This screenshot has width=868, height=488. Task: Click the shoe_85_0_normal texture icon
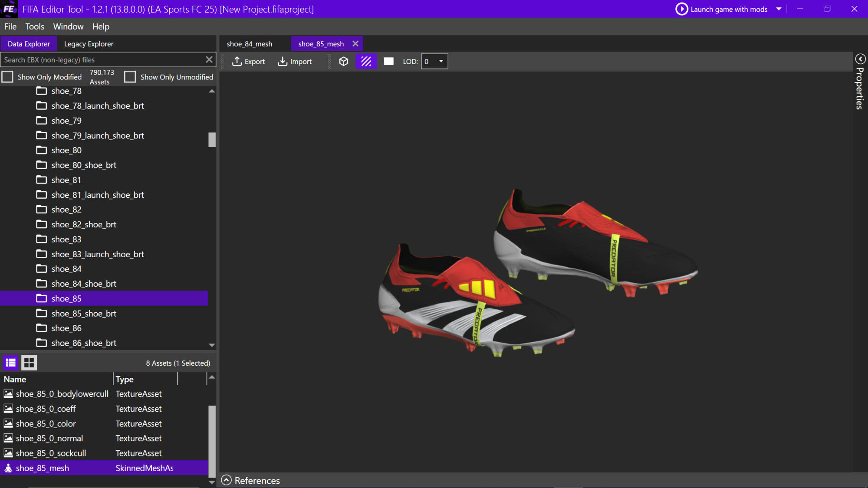point(8,438)
